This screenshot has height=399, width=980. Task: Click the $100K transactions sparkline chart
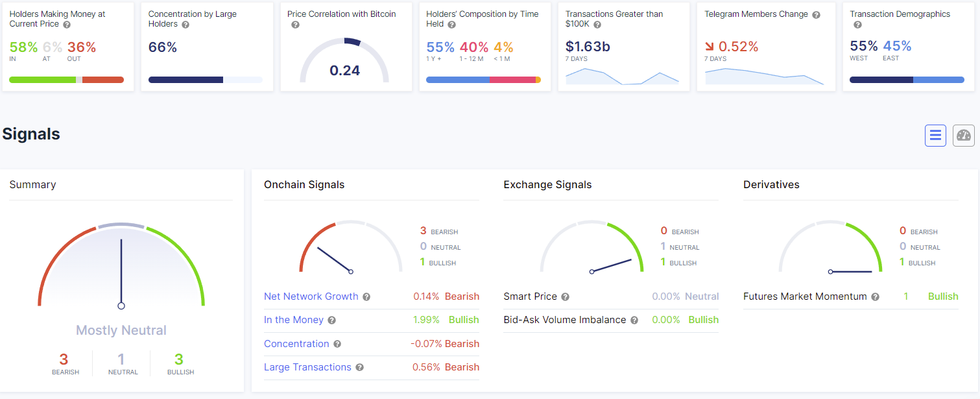(x=622, y=76)
